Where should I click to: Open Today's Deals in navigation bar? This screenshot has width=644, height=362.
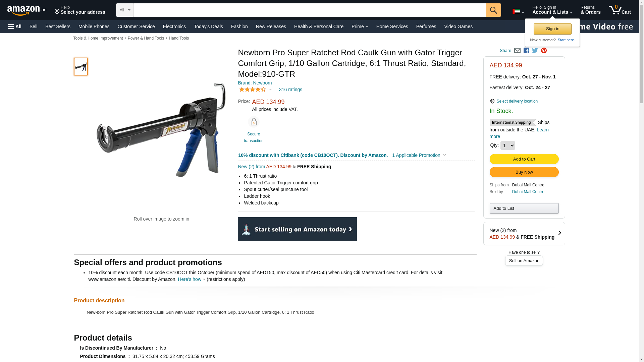pyautogui.click(x=208, y=26)
